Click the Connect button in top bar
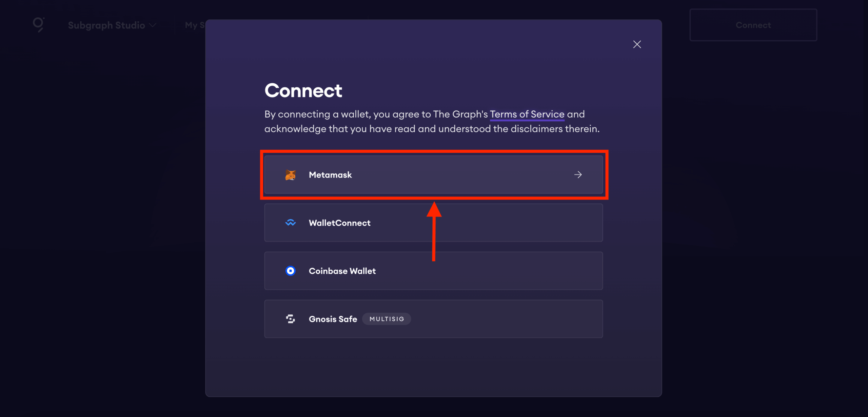Viewport: 868px width, 417px height. pos(753,25)
